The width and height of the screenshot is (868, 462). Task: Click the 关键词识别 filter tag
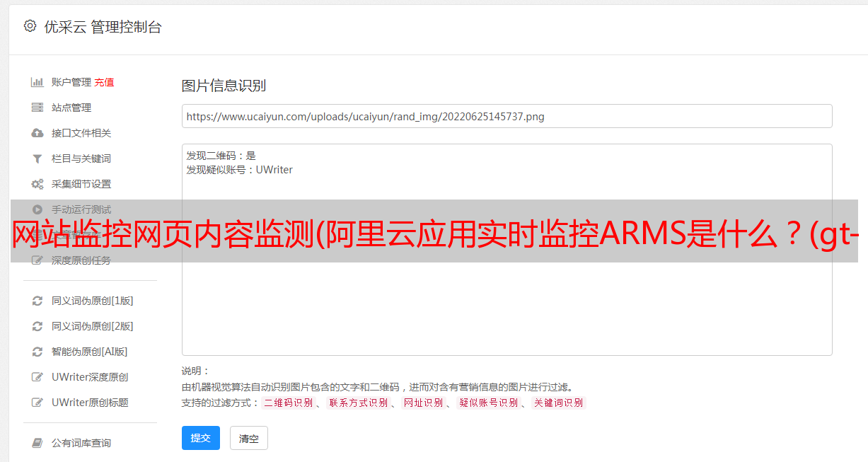(558, 403)
